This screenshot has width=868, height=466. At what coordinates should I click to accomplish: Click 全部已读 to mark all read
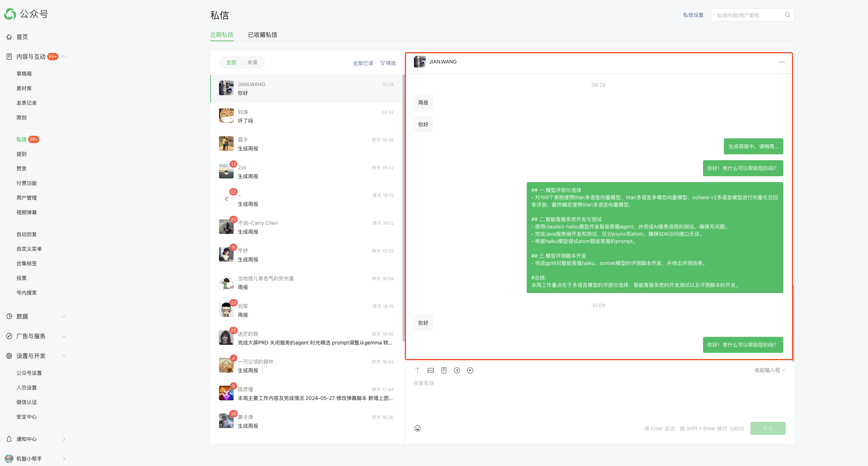point(363,63)
